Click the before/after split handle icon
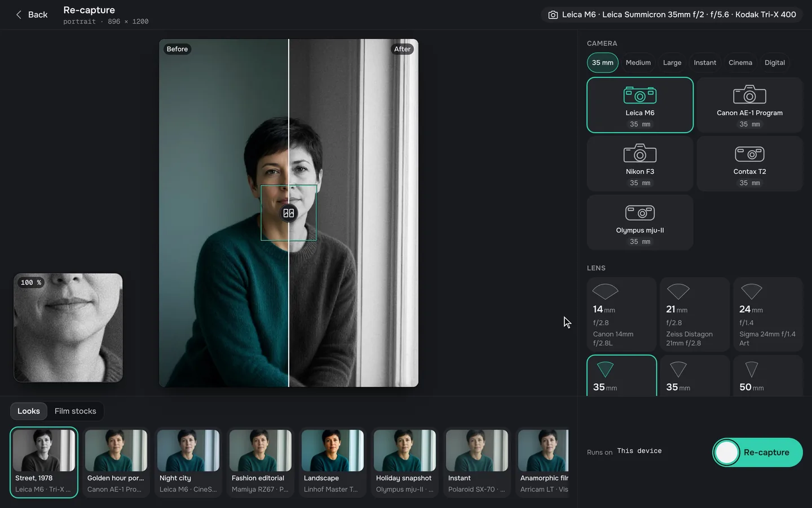The height and width of the screenshot is (508, 812). point(289,213)
